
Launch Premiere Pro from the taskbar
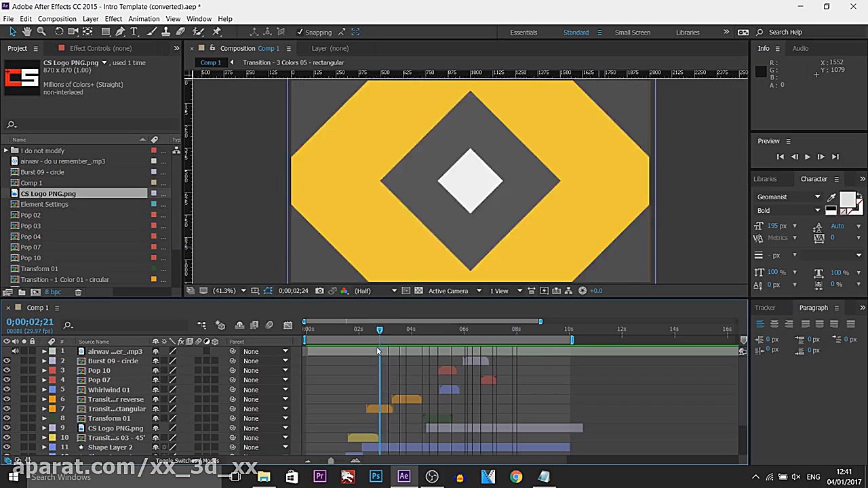pos(319,476)
